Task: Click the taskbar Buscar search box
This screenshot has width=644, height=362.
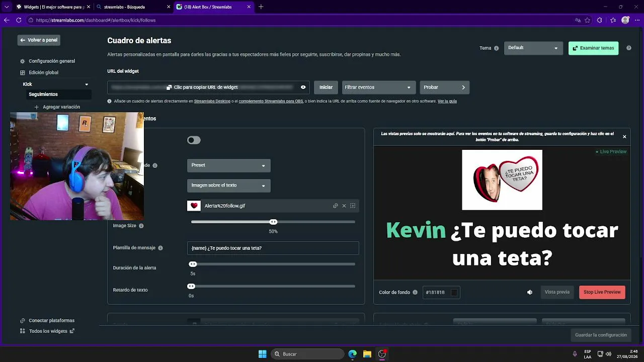Action: point(308,354)
